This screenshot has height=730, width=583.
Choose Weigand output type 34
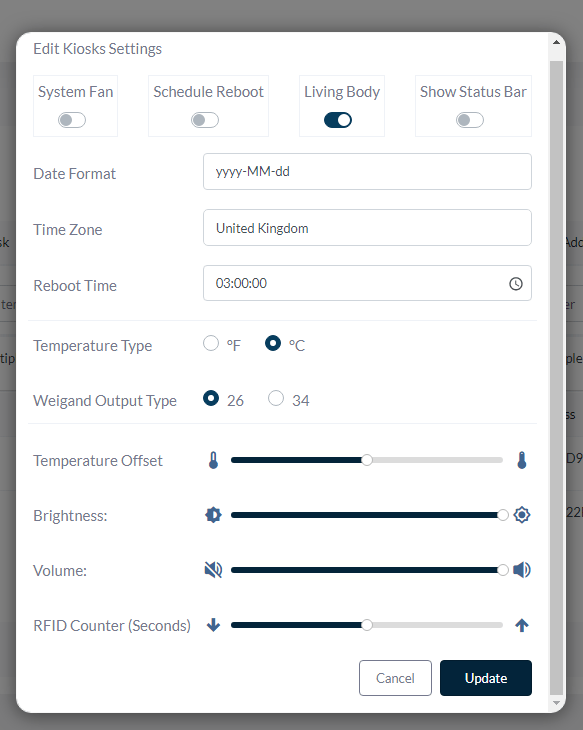coord(276,399)
